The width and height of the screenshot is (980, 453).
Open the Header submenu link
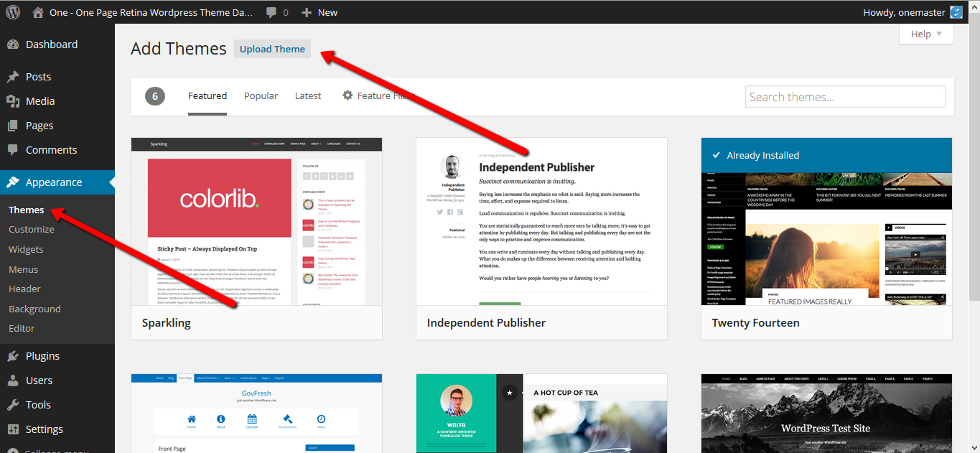coord(24,289)
